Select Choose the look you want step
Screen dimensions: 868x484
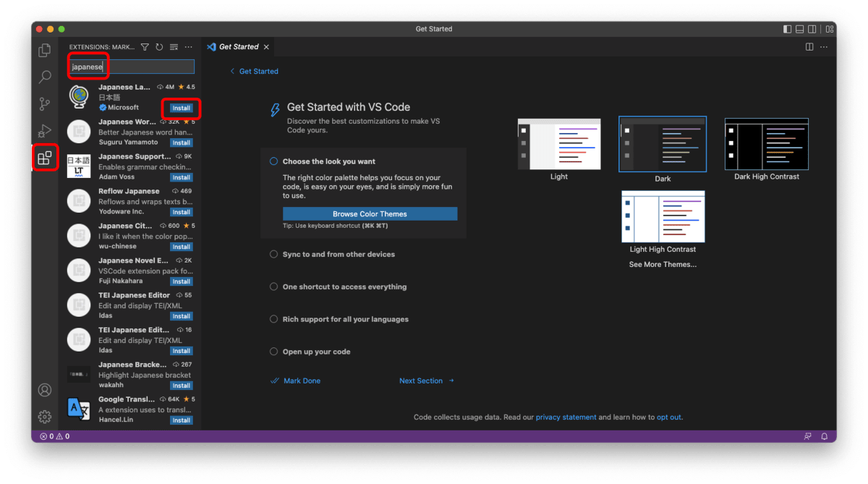pos(328,161)
